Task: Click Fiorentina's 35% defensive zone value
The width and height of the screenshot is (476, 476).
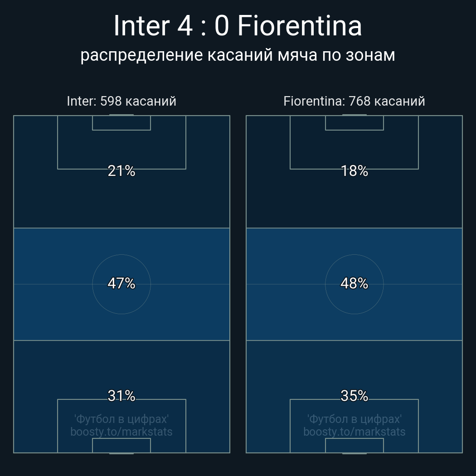Action: tap(354, 396)
